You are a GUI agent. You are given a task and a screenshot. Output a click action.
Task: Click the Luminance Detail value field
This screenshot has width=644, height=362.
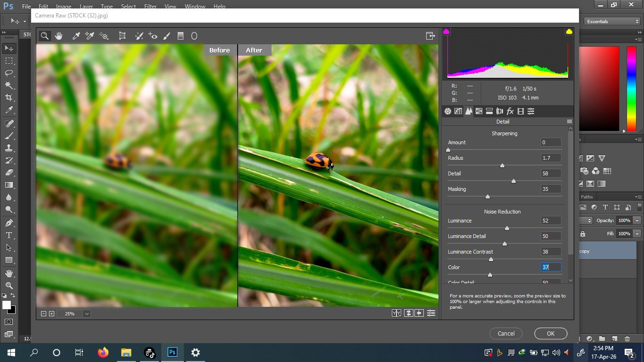coord(551,236)
